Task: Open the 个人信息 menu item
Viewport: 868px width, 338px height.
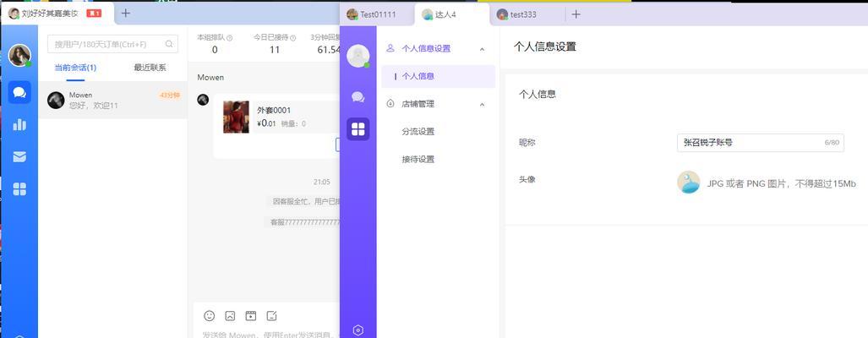Action: [438, 76]
